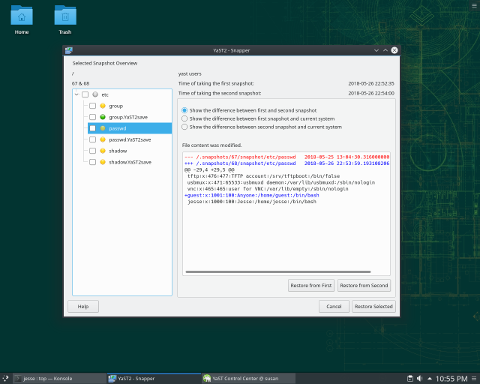Open the desktop toolbox menu icon at top right
The image size is (480, 384).
[475, 6]
